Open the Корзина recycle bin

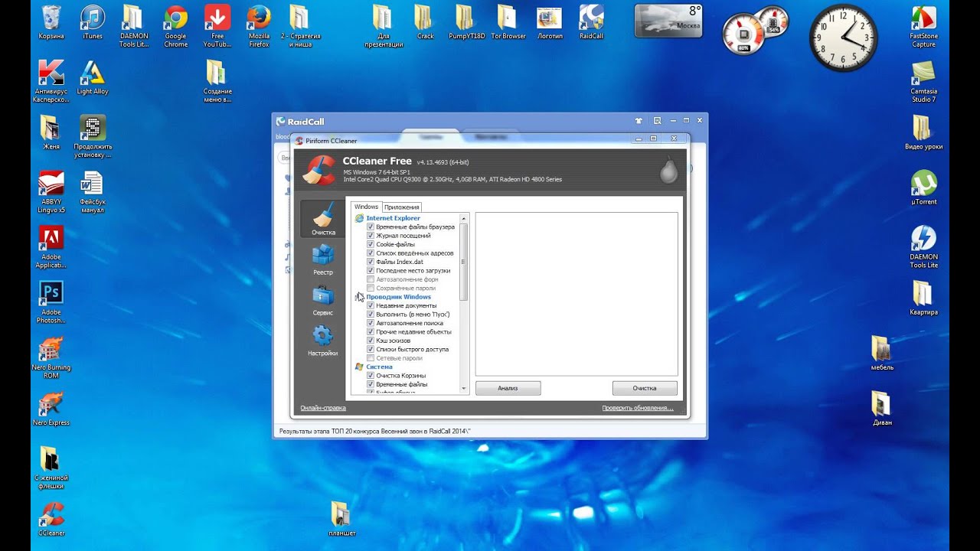pyautogui.click(x=51, y=22)
